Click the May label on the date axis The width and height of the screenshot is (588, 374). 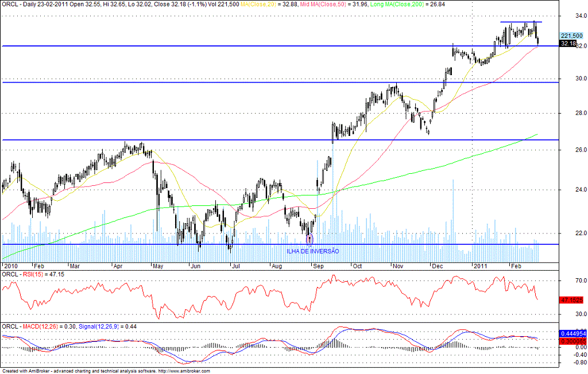(x=158, y=266)
